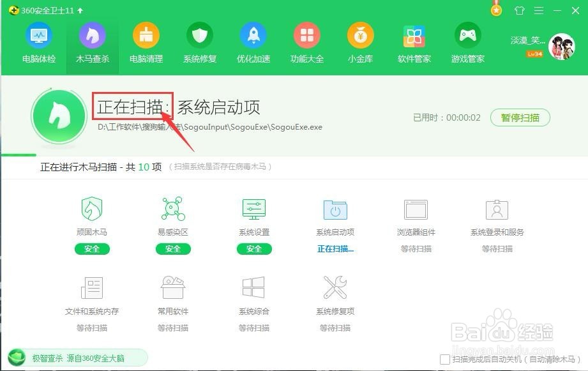Viewport: 588px width, 371px height.
Task: Click the 文件和系统内存 document icon
Action: tap(92, 287)
